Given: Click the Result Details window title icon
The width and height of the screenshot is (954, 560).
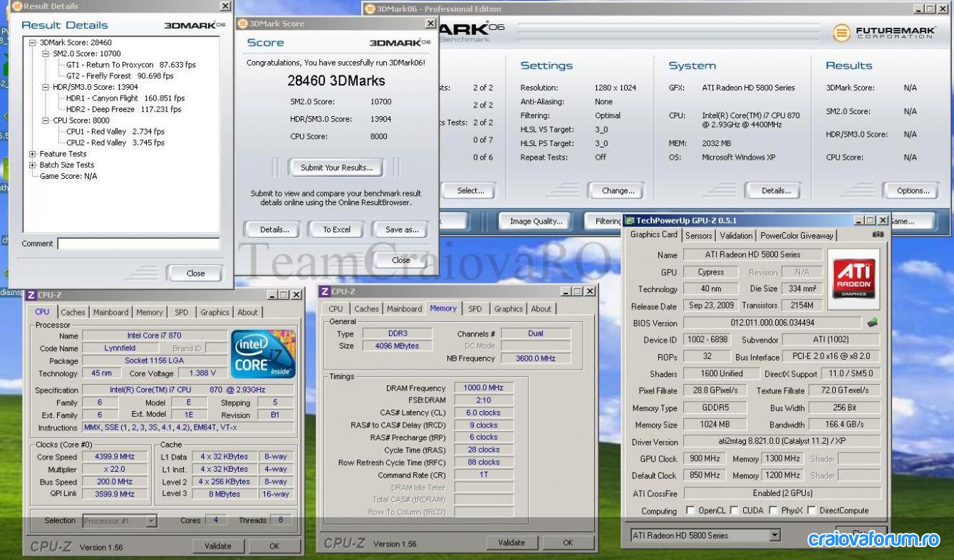Looking at the screenshot, I should 16,6.
